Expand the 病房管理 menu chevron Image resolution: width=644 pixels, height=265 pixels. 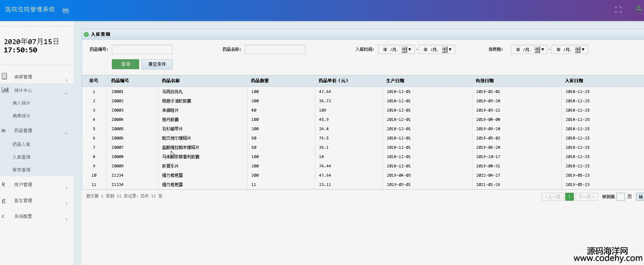(x=66, y=80)
